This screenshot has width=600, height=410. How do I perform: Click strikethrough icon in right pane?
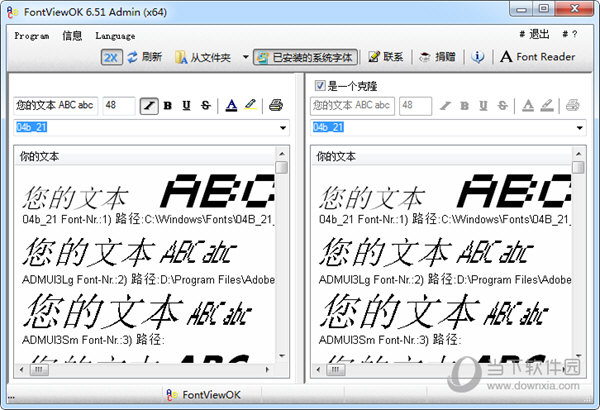(x=502, y=105)
